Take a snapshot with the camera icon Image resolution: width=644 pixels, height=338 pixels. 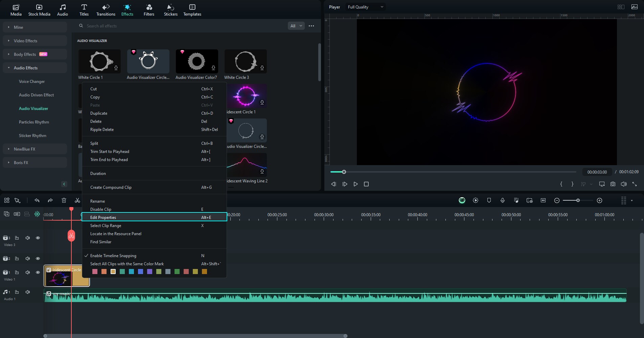point(613,184)
